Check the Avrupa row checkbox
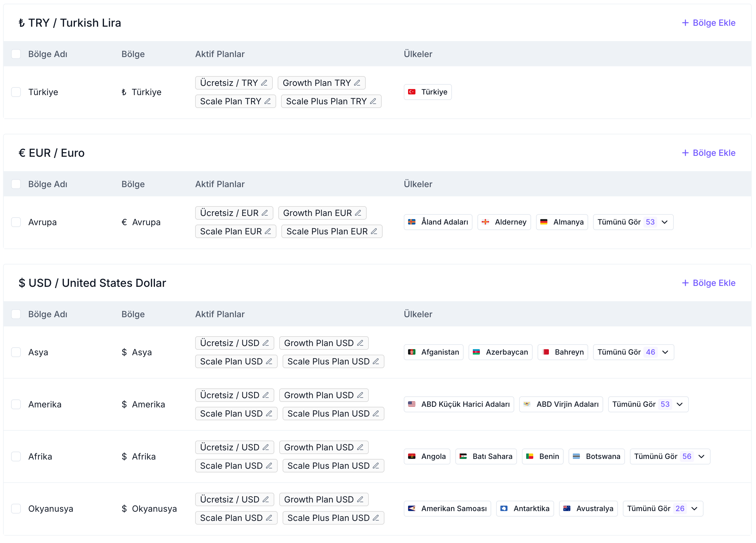Image resolution: width=756 pixels, height=543 pixels. pyautogui.click(x=16, y=222)
